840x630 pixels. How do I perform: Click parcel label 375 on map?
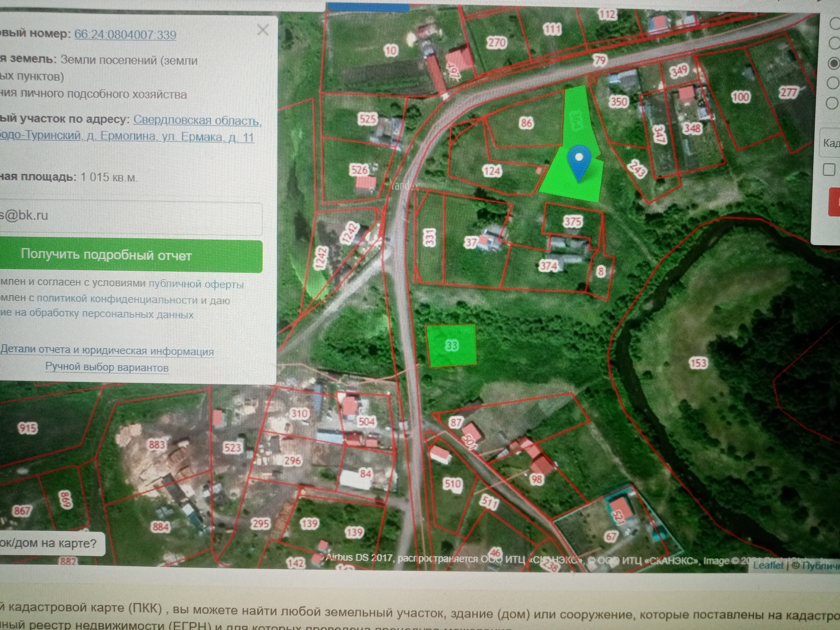click(573, 222)
